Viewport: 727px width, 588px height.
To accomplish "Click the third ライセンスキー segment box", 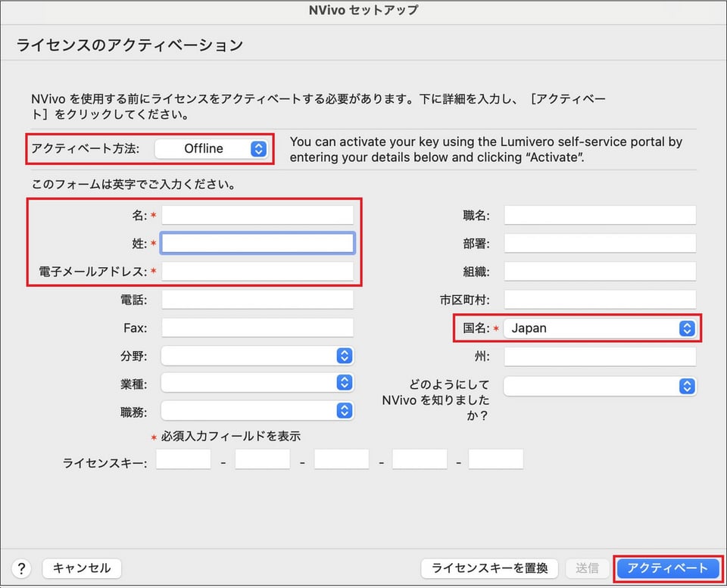I will click(342, 459).
